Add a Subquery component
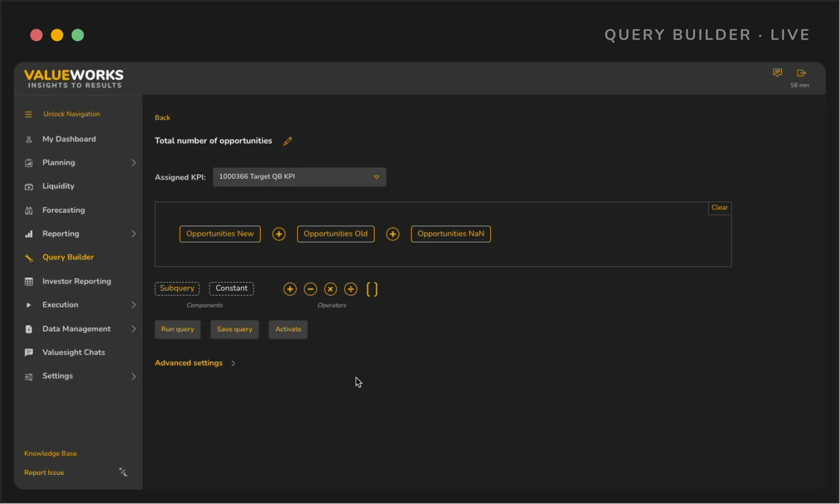This screenshot has height=504, width=840. 177,289
